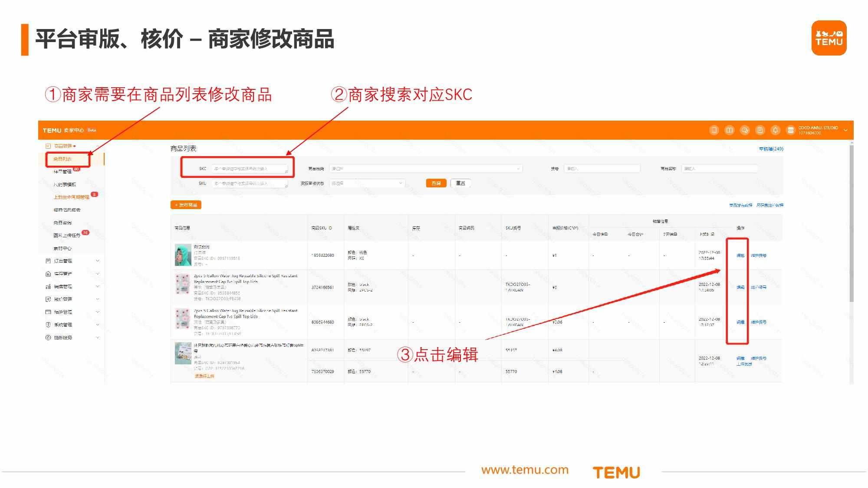Click the card icon above 系统管理
The height and width of the screenshot is (488, 868).
tap(48, 312)
